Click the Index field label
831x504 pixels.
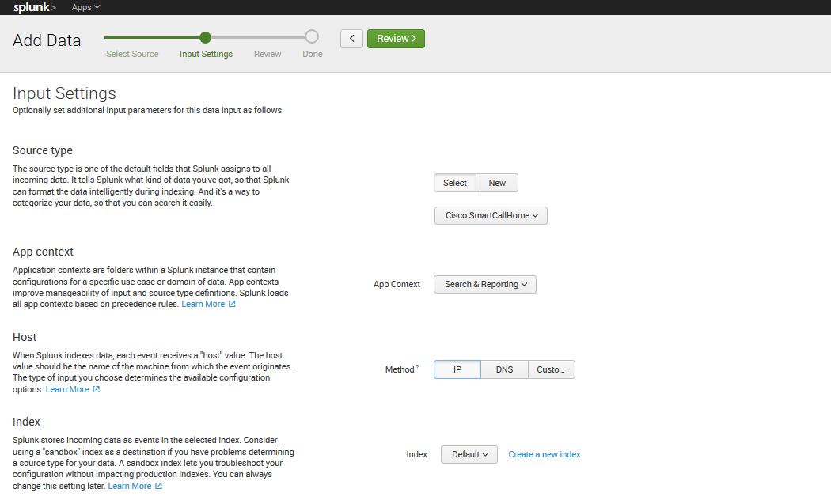coord(416,455)
